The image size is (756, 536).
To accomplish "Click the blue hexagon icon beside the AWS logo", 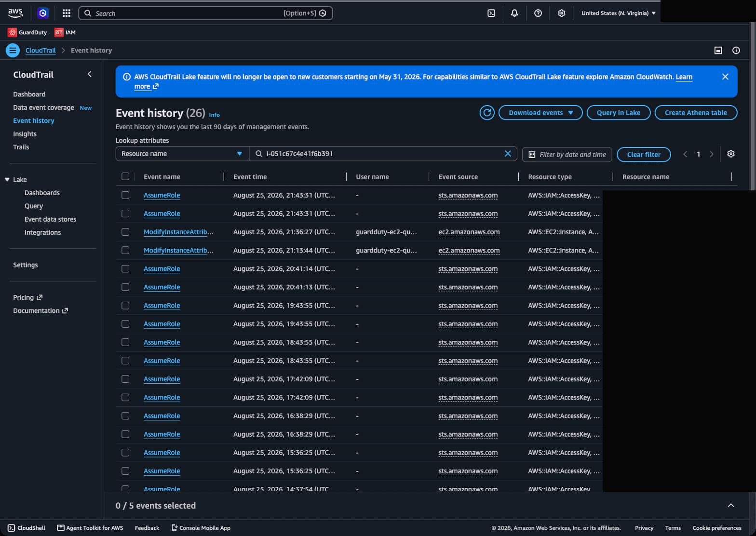I will 43,13.
